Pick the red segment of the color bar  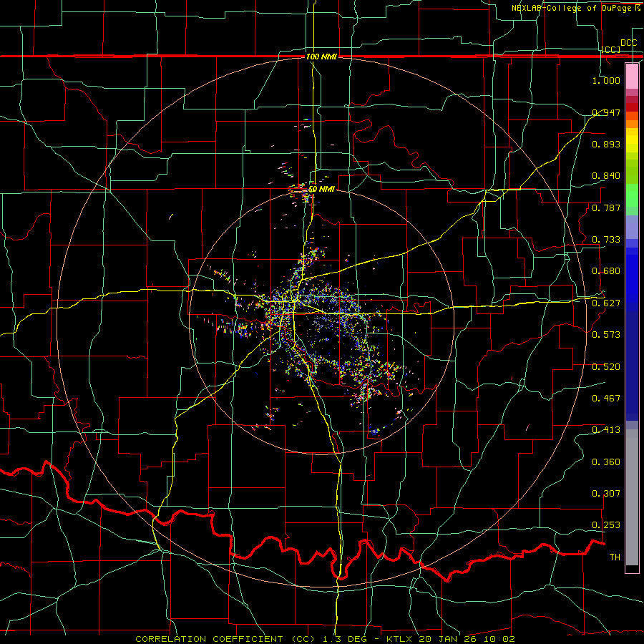point(632,107)
